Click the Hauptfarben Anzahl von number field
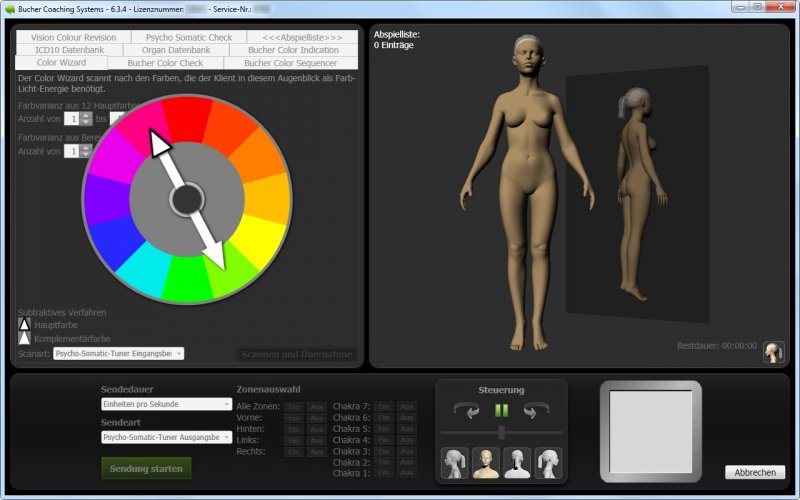Image resolution: width=800 pixels, height=500 pixels. tap(72, 119)
